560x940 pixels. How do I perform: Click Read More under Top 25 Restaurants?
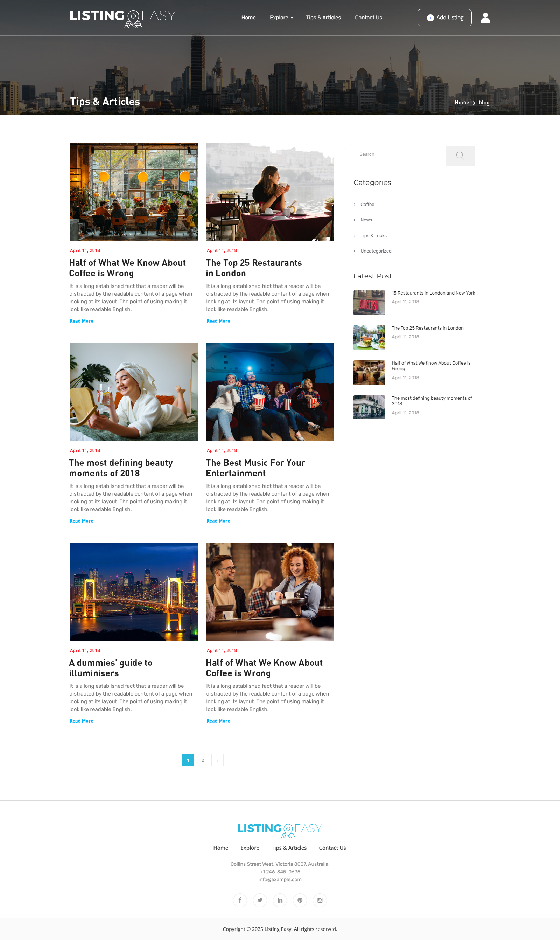[x=218, y=321]
